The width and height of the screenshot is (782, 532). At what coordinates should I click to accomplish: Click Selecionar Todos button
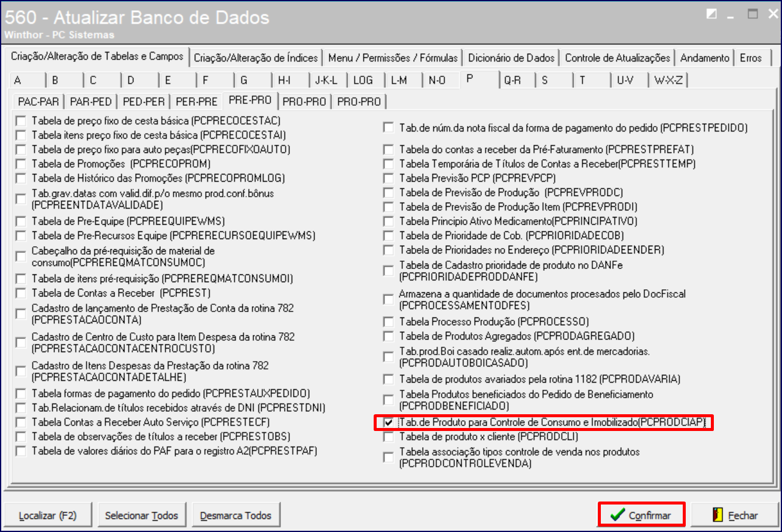[142, 515]
